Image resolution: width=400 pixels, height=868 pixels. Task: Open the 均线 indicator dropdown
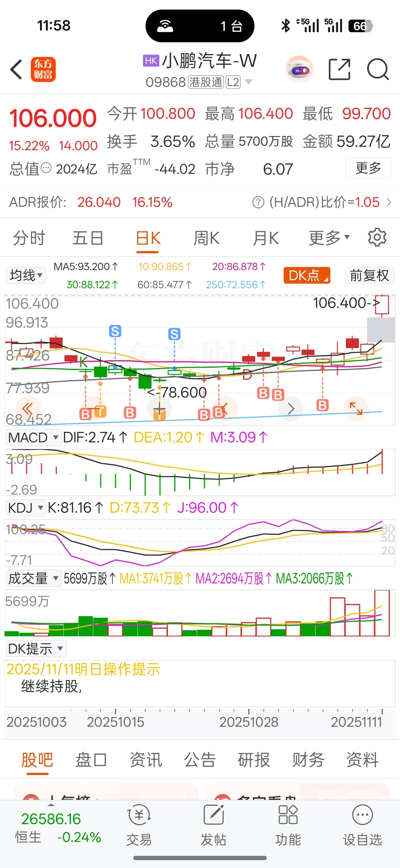(x=26, y=275)
